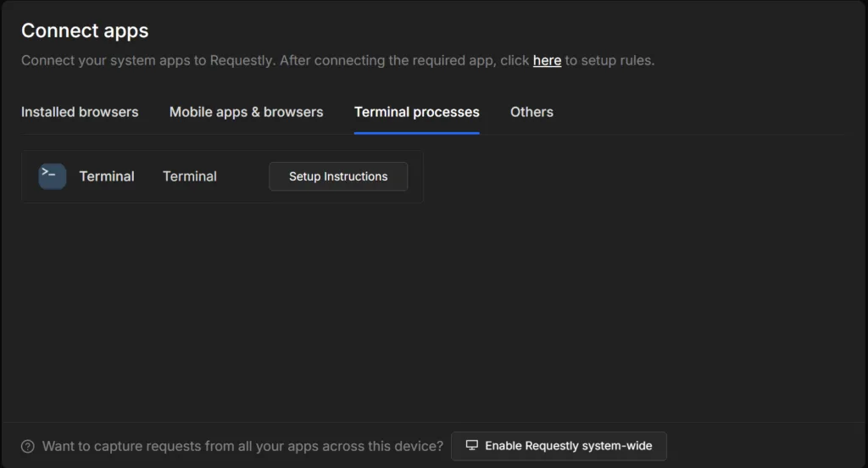Click the "Want to capture requests" prompt text
868x468 pixels.
[x=243, y=447]
